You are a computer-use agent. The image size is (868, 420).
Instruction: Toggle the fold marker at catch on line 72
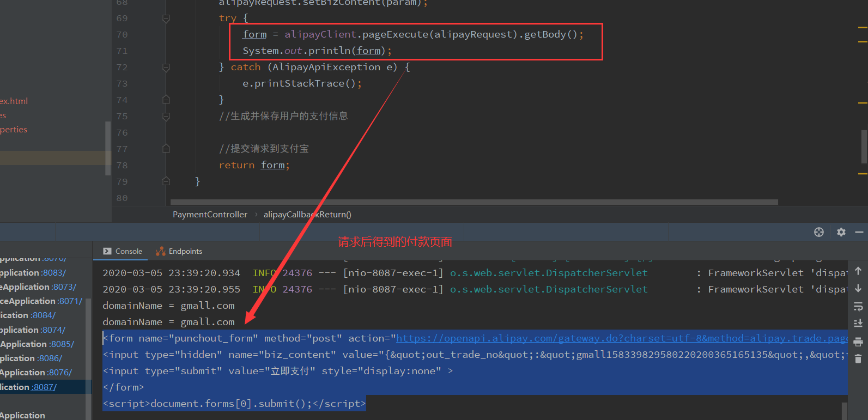[x=166, y=68]
